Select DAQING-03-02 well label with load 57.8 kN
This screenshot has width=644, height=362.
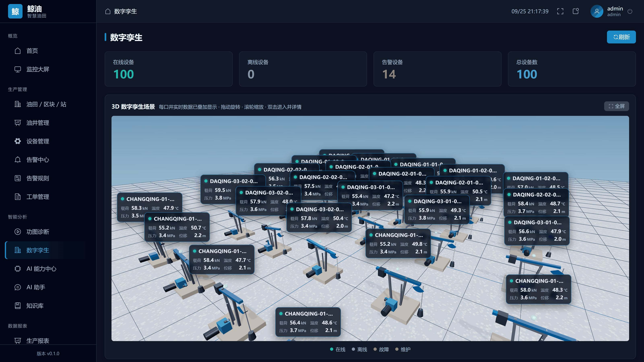319,218
